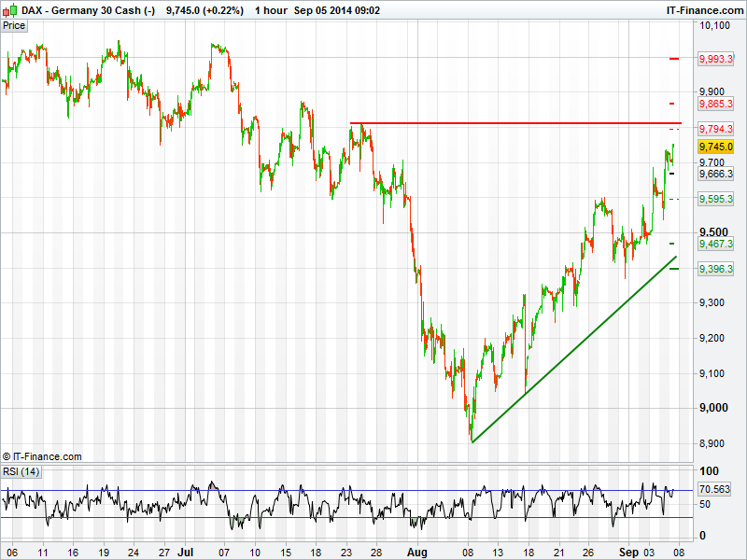
Task: Click the current price tag 9,745.0
Action: tap(716, 147)
